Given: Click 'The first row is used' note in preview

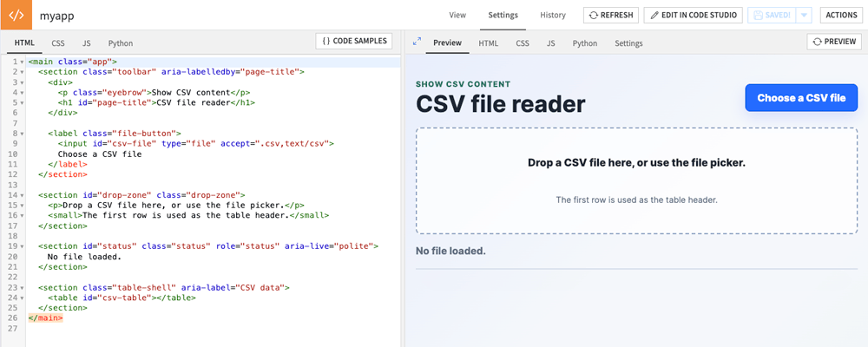Looking at the screenshot, I should coord(636,200).
